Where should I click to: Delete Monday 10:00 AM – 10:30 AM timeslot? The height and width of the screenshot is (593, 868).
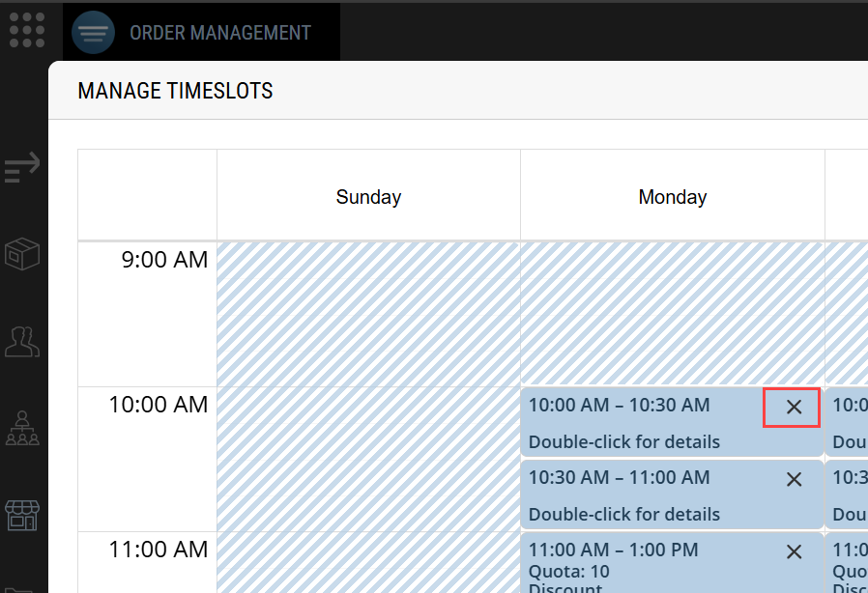[x=794, y=407]
